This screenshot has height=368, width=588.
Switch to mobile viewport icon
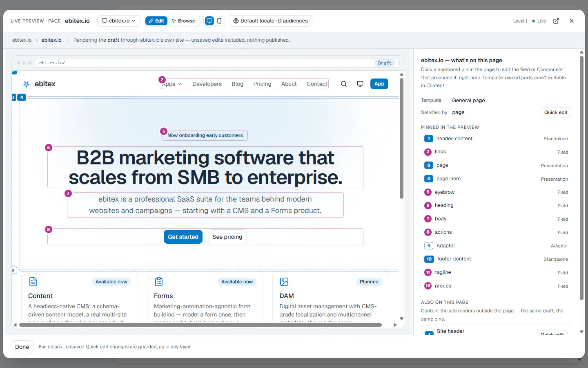click(219, 21)
